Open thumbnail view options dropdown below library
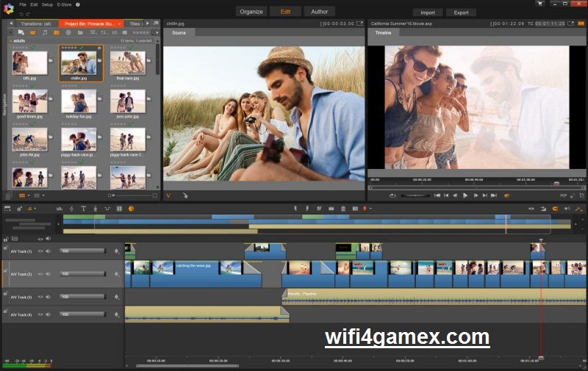The height and width of the screenshot is (371, 588). pyautogui.click(x=29, y=195)
